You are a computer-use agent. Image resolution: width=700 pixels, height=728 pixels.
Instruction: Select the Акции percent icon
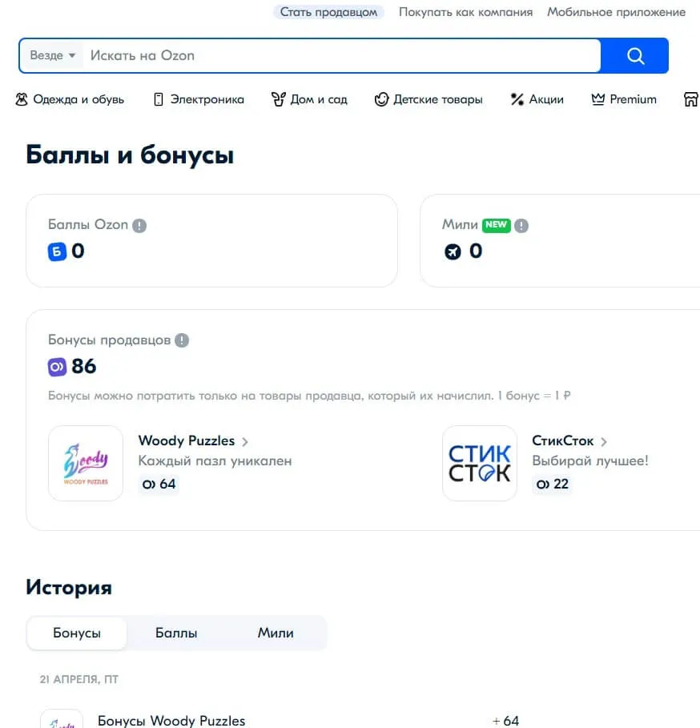tap(517, 99)
